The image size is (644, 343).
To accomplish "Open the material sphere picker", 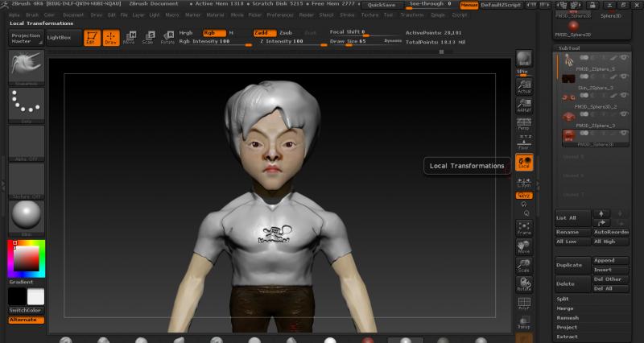I will click(x=27, y=218).
